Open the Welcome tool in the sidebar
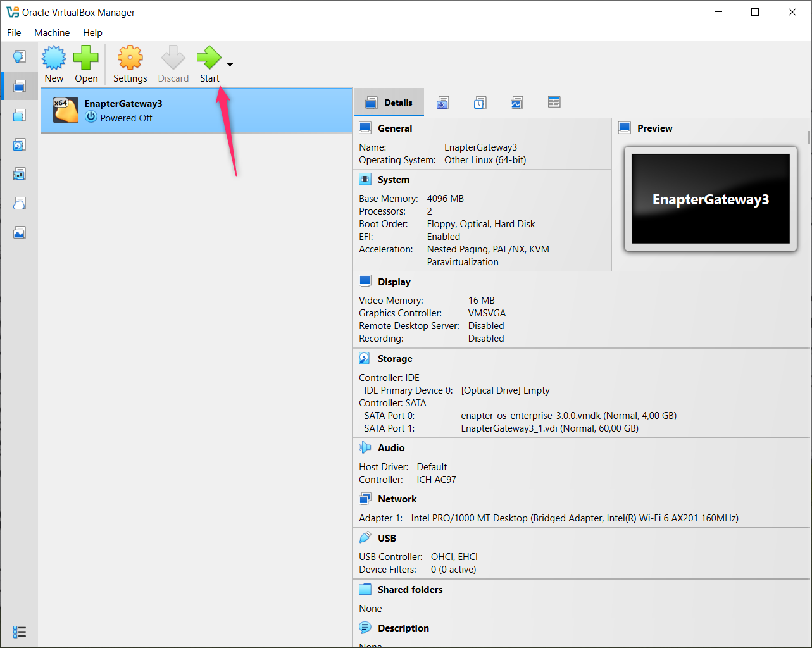The image size is (812, 648). click(19, 56)
